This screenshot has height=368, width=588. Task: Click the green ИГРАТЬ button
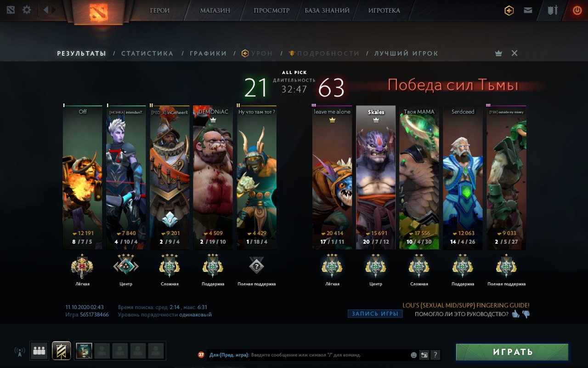click(512, 352)
